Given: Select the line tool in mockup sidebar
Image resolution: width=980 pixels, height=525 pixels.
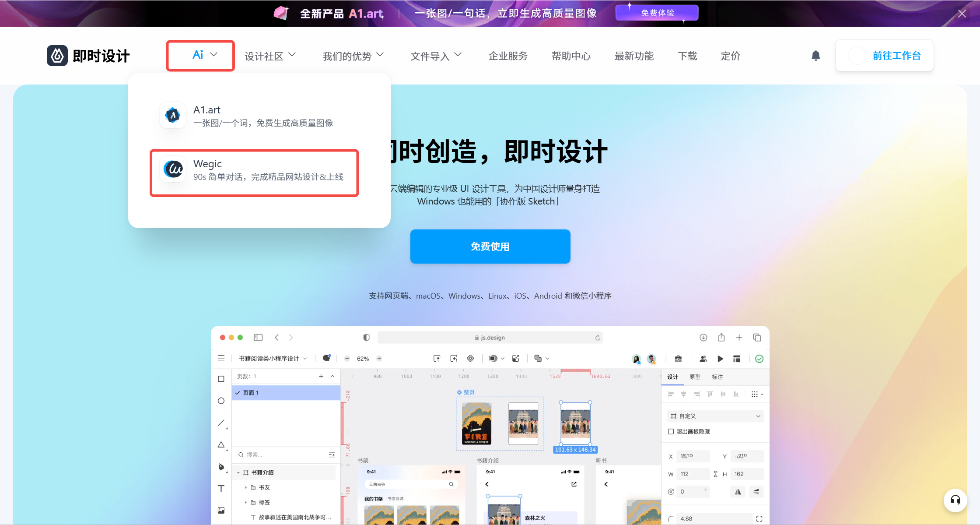Looking at the screenshot, I should tap(221, 423).
